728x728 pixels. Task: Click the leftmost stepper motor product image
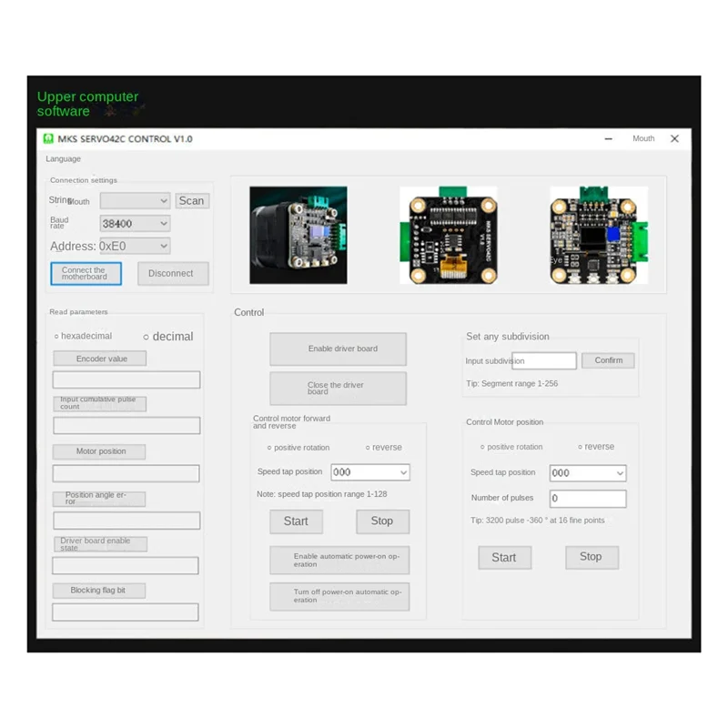pos(298,235)
